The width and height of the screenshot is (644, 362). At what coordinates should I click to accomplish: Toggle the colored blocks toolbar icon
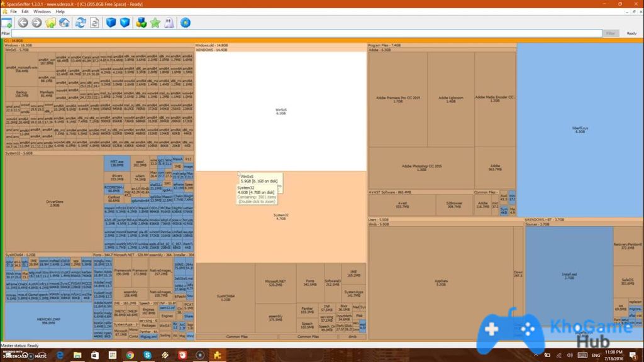click(141, 23)
